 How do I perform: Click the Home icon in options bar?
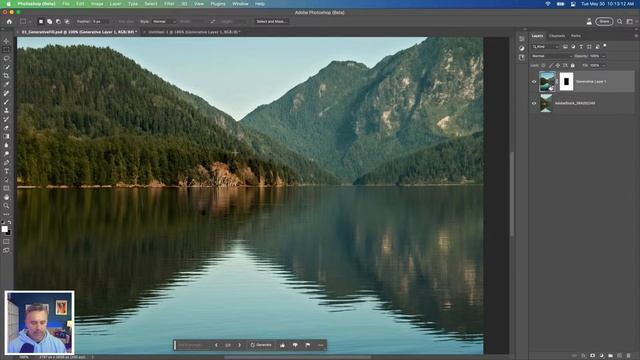click(9, 22)
